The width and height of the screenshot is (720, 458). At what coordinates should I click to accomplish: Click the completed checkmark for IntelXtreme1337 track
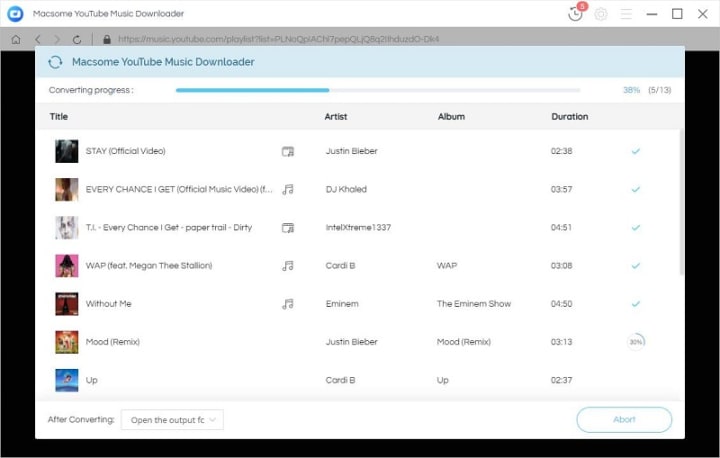(x=636, y=227)
